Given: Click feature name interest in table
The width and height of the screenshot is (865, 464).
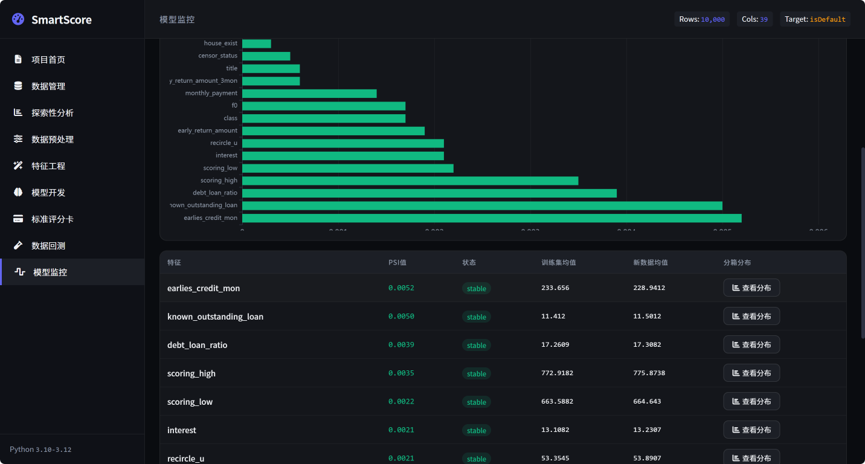Looking at the screenshot, I should (181, 430).
